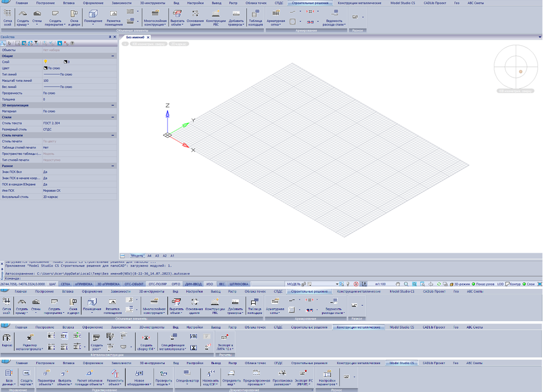Screen dimensions: 543x392
Task: Switch to Модель layout tab
Action: click(137, 256)
